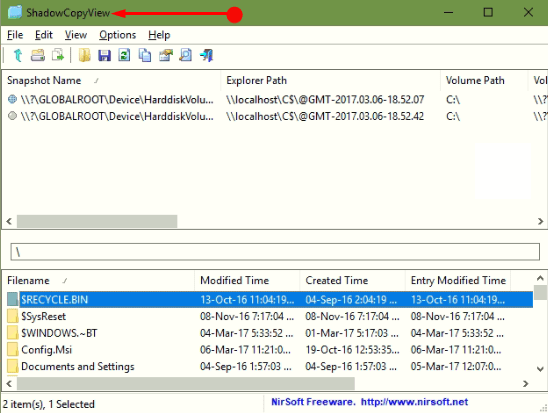Sort by Volume Path column header
Image resolution: width=548 pixels, height=413 pixels.
pos(484,80)
